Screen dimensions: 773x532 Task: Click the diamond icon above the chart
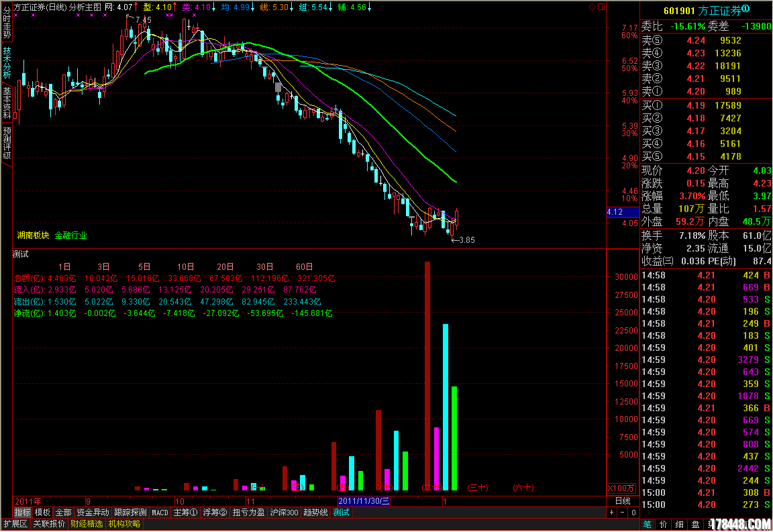(592, 7)
